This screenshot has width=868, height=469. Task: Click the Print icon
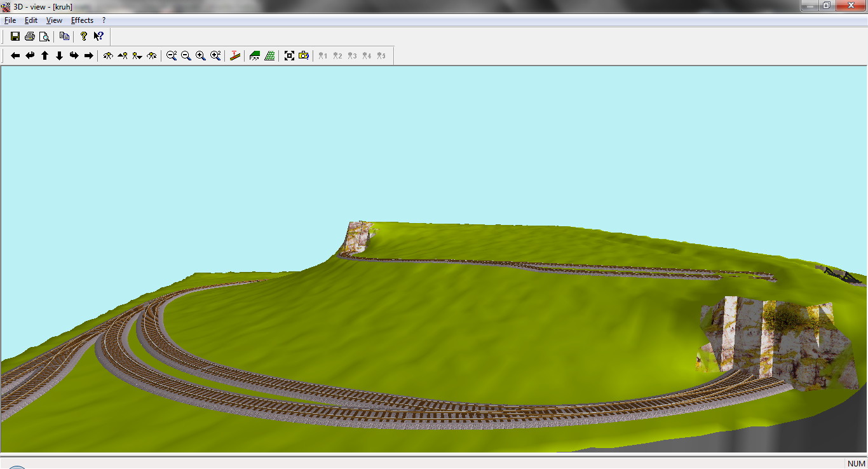point(29,36)
